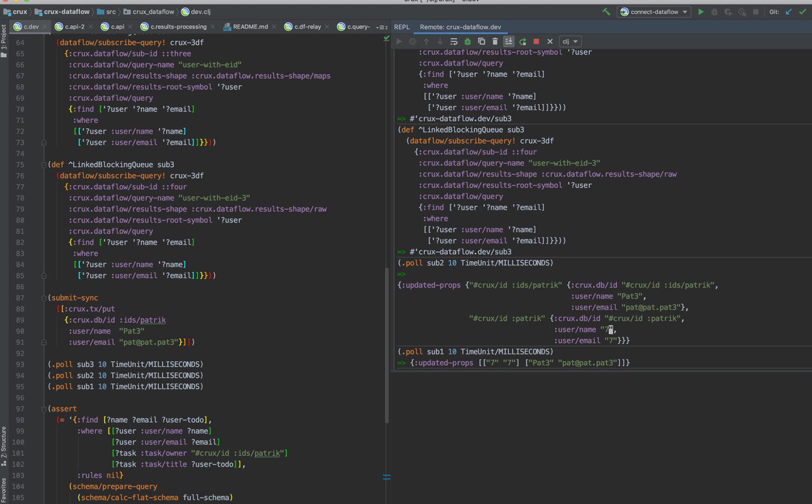
Task: Stop the REPL with the red square
Action: [536, 41]
